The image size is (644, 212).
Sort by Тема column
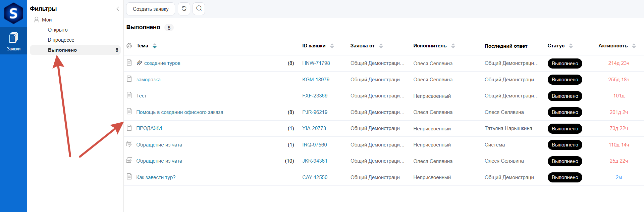[x=155, y=46]
